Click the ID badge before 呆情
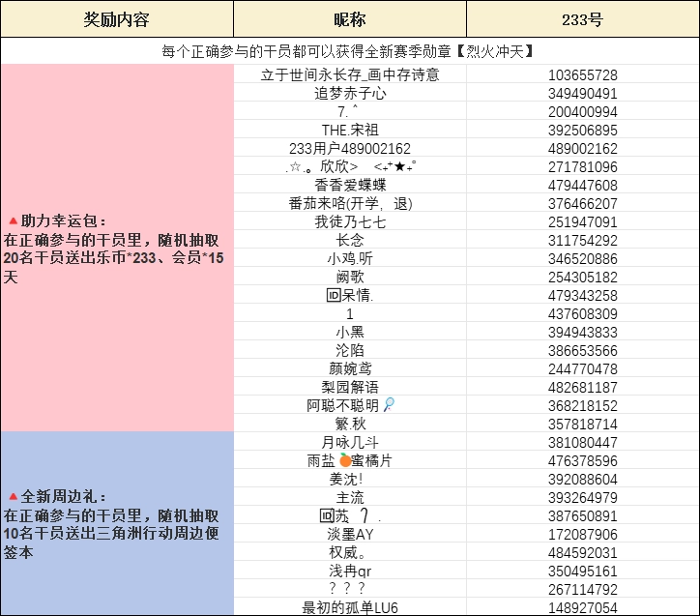 332,296
